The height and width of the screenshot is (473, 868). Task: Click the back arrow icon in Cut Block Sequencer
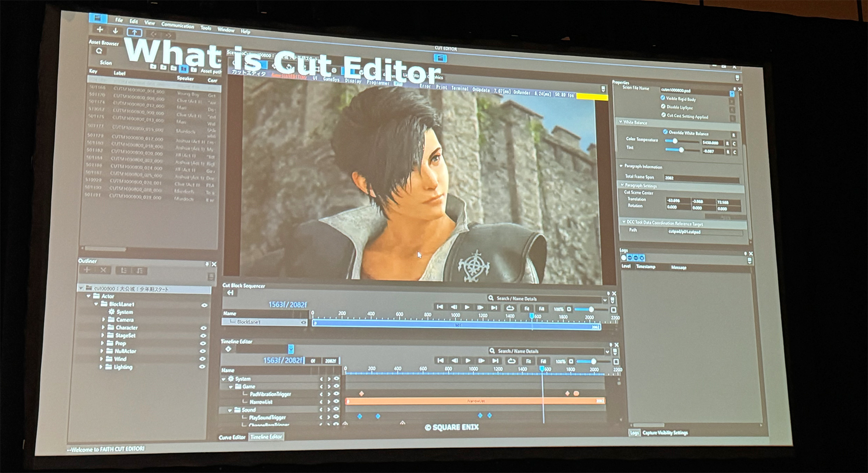[230, 293]
